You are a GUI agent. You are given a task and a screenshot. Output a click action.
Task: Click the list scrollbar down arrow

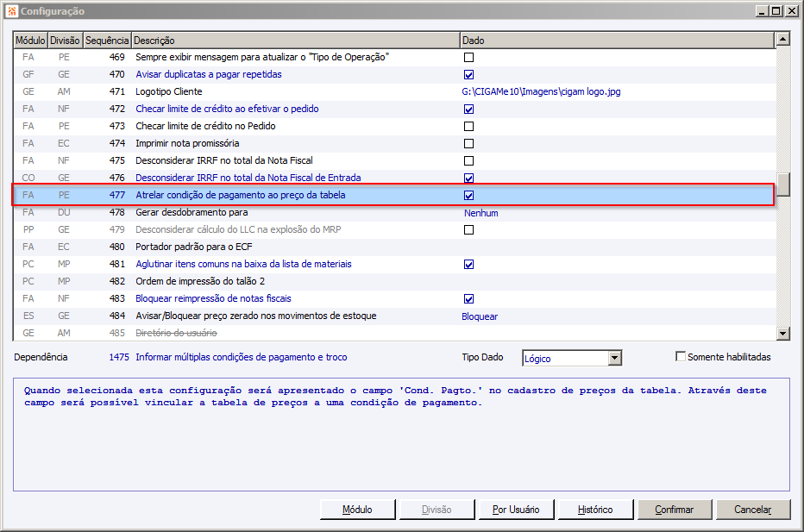click(783, 334)
